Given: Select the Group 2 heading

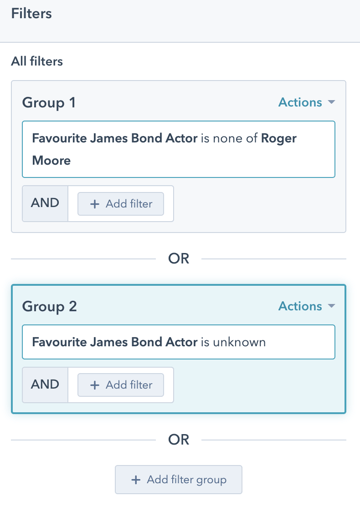Looking at the screenshot, I should point(50,307).
